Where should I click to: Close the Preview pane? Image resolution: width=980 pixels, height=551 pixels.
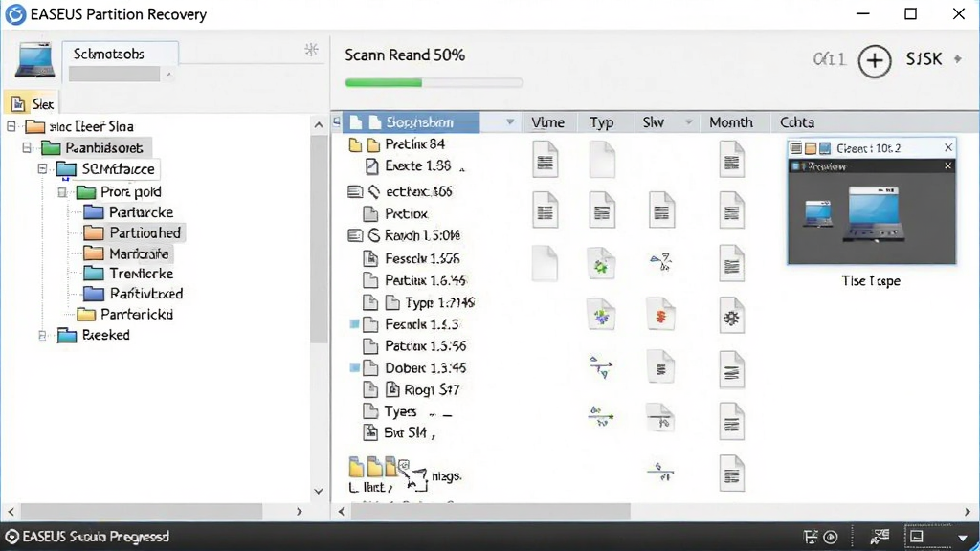pyautogui.click(x=947, y=166)
